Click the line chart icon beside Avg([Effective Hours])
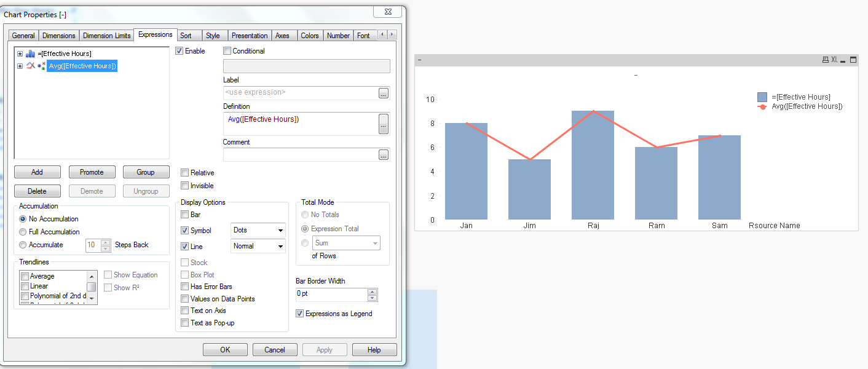 [x=30, y=66]
